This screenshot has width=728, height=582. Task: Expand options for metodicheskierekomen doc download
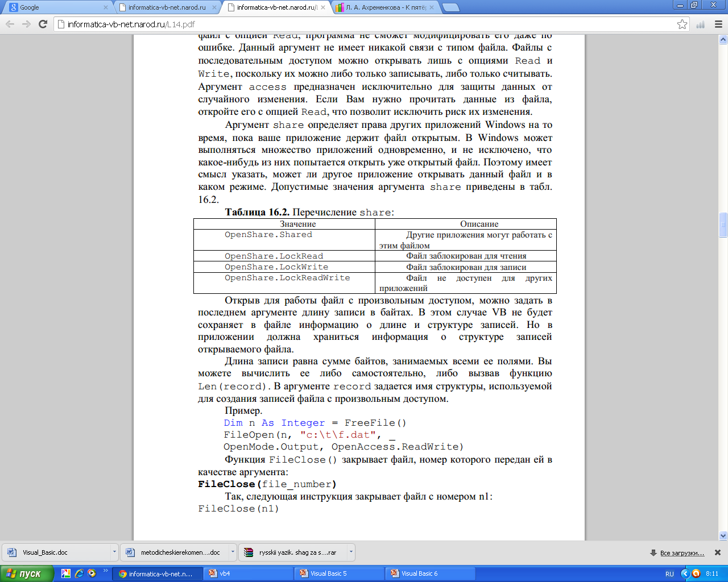[x=233, y=552]
